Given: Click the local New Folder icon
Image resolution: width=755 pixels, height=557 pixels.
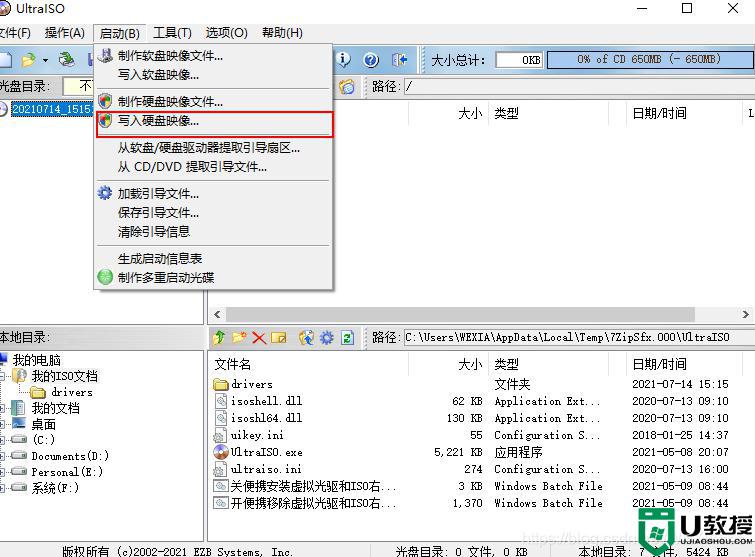Looking at the screenshot, I should pos(239,337).
